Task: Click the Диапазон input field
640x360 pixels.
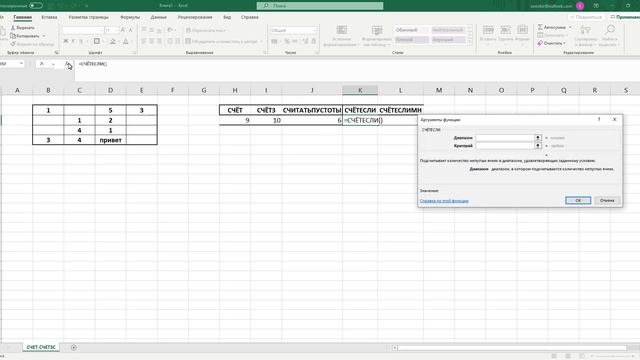Action: pyautogui.click(x=505, y=138)
